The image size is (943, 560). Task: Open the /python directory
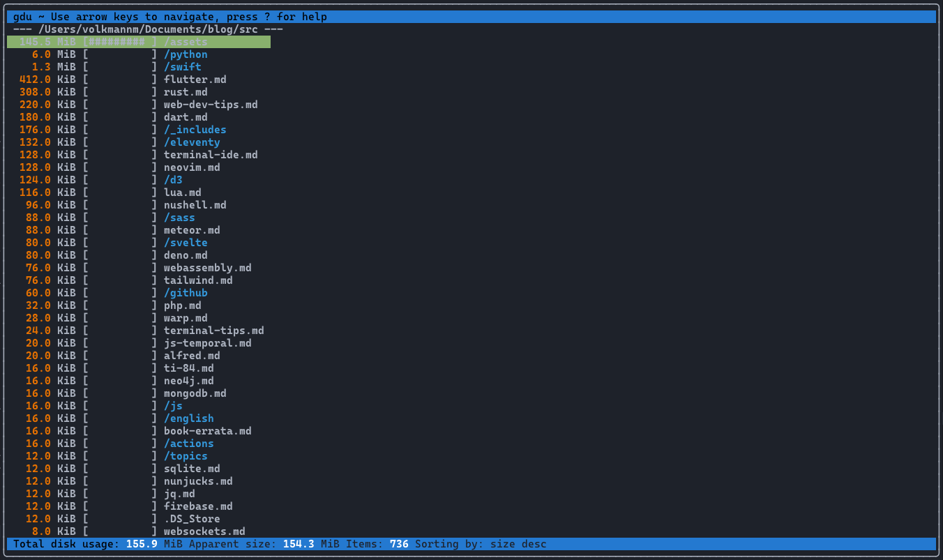tap(186, 54)
